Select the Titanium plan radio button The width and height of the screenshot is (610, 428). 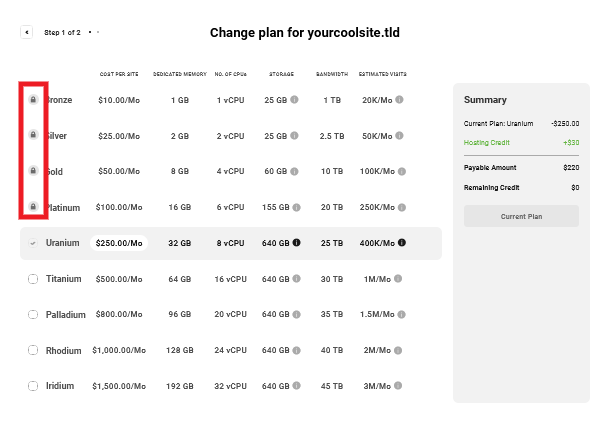33,279
